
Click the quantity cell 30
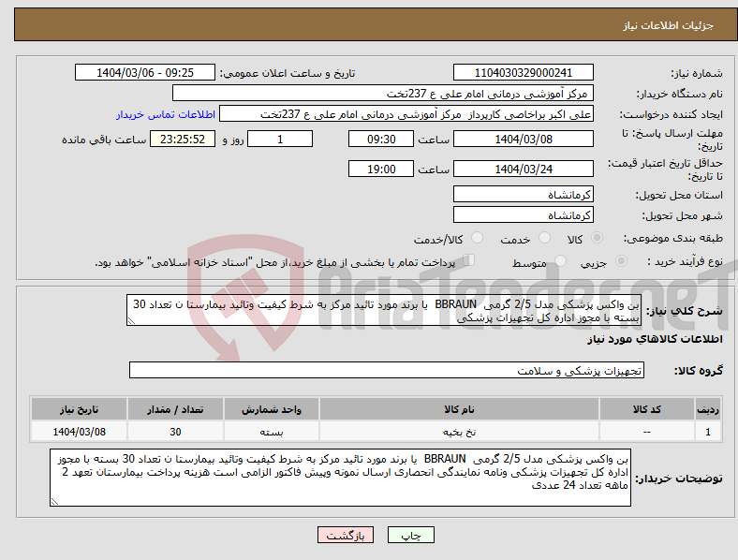[x=175, y=432]
